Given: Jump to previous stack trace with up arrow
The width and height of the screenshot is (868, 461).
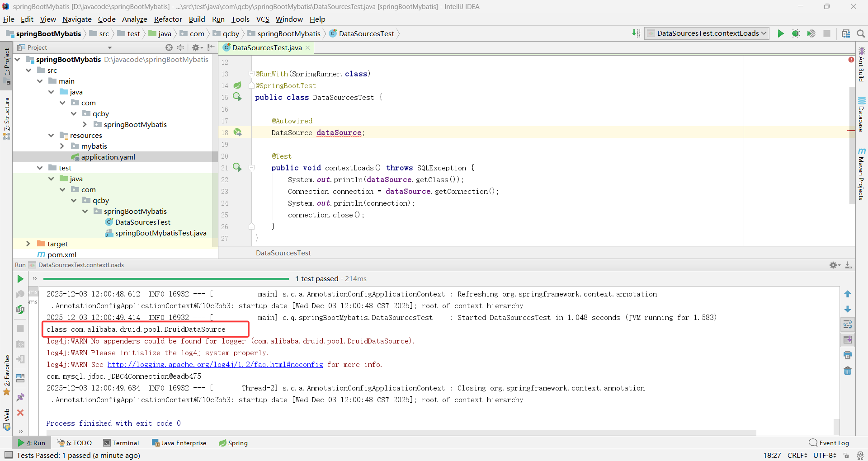Looking at the screenshot, I should tap(848, 294).
